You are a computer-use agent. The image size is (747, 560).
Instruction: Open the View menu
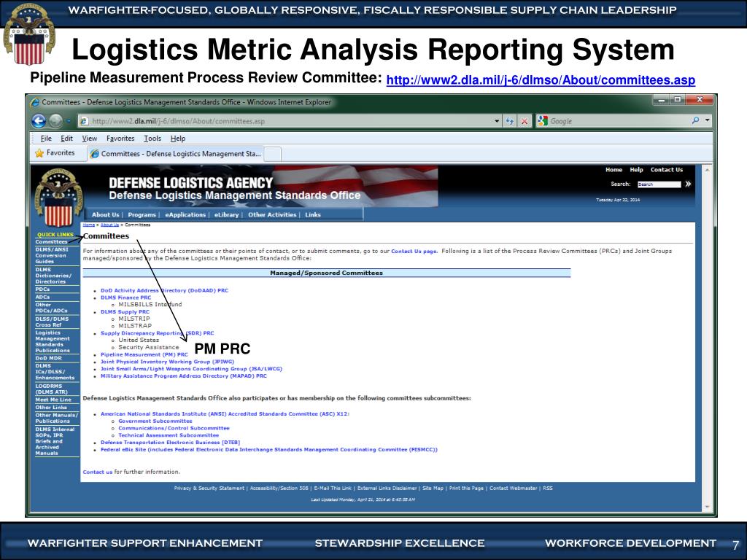(x=90, y=139)
